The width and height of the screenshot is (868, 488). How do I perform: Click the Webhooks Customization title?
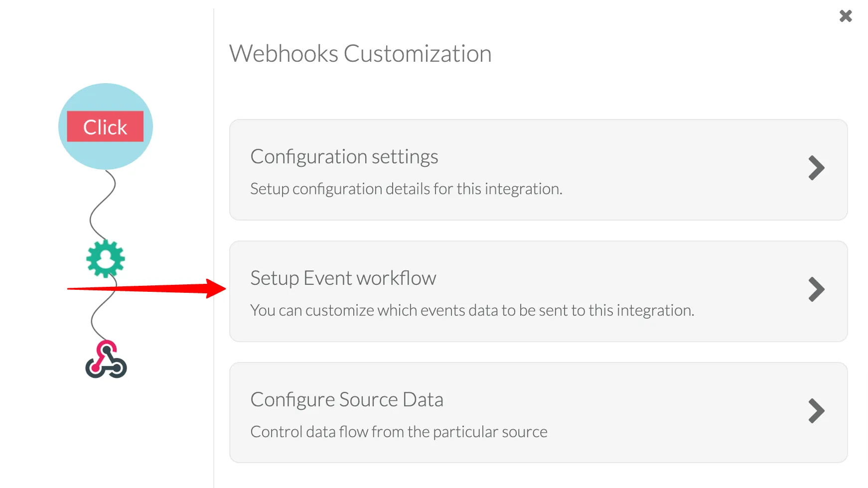click(360, 53)
